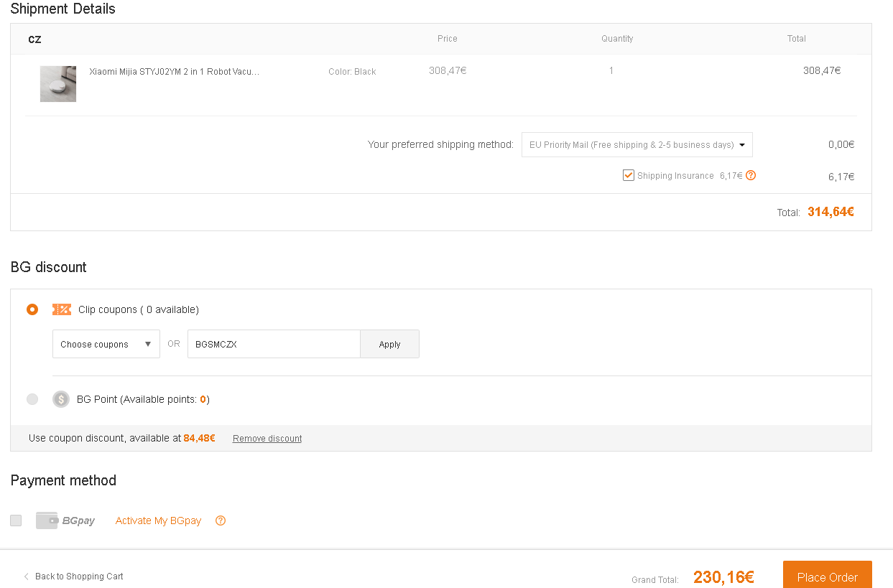Click the Grand Total amount 230,16€
The width and height of the screenshot is (893, 588).
pyautogui.click(x=723, y=577)
